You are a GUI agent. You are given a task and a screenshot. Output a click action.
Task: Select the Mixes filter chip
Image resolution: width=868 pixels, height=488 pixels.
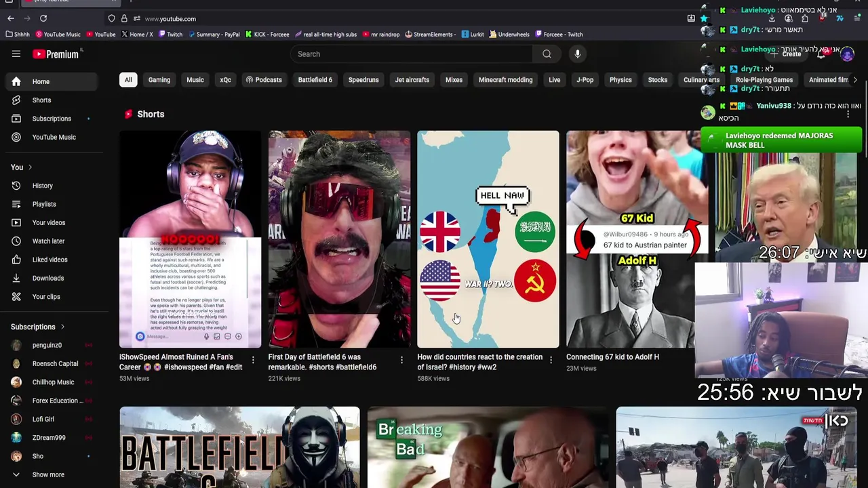(x=454, y=80)
